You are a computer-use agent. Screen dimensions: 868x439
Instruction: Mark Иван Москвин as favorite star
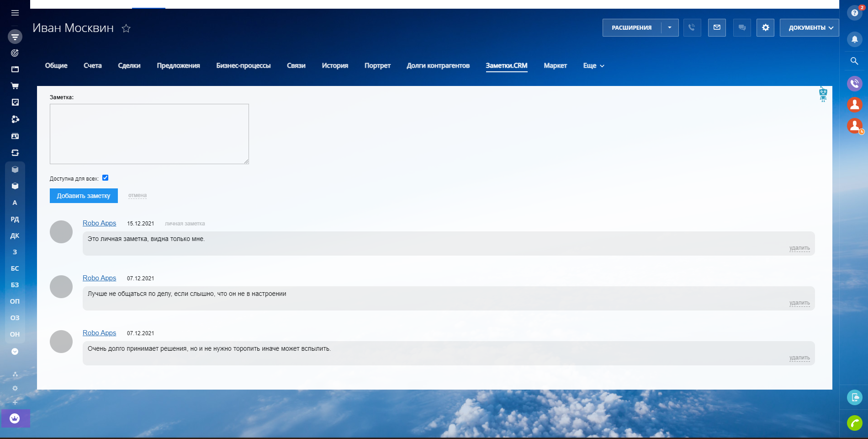pos(126,28)
